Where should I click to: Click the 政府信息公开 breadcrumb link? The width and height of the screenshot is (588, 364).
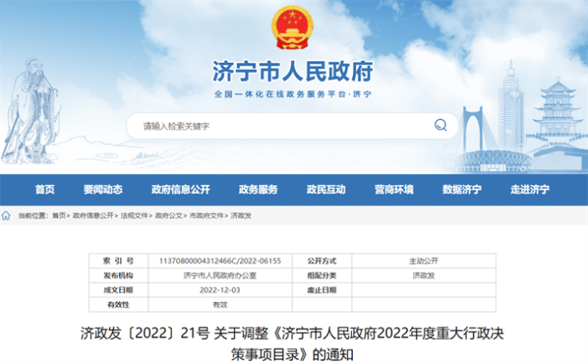click(x=93, y=215)
